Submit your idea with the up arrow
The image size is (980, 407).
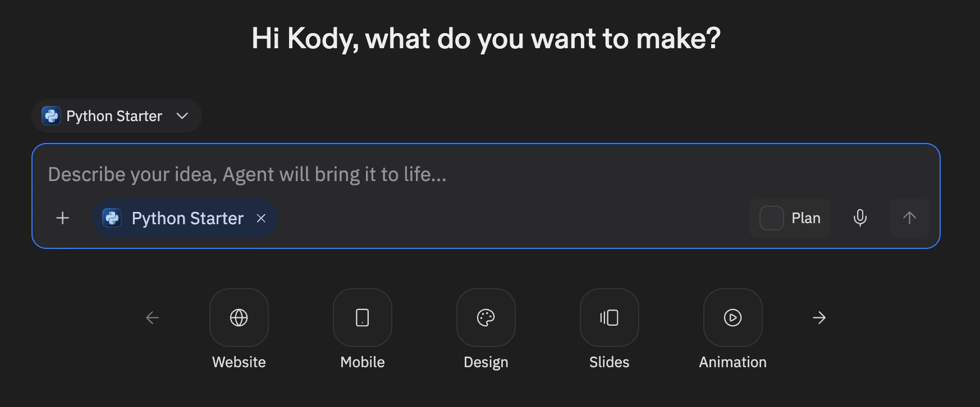909,218
